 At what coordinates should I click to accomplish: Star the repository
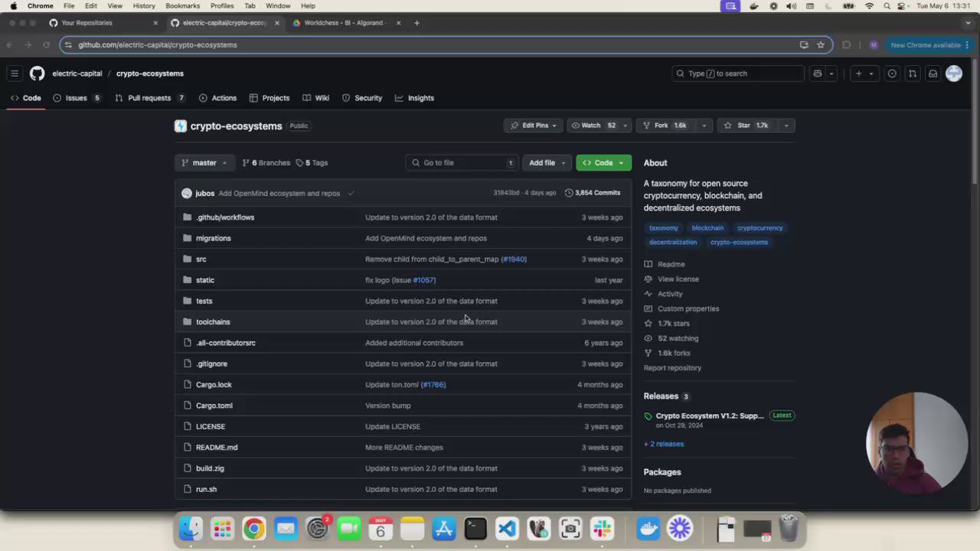746,126
